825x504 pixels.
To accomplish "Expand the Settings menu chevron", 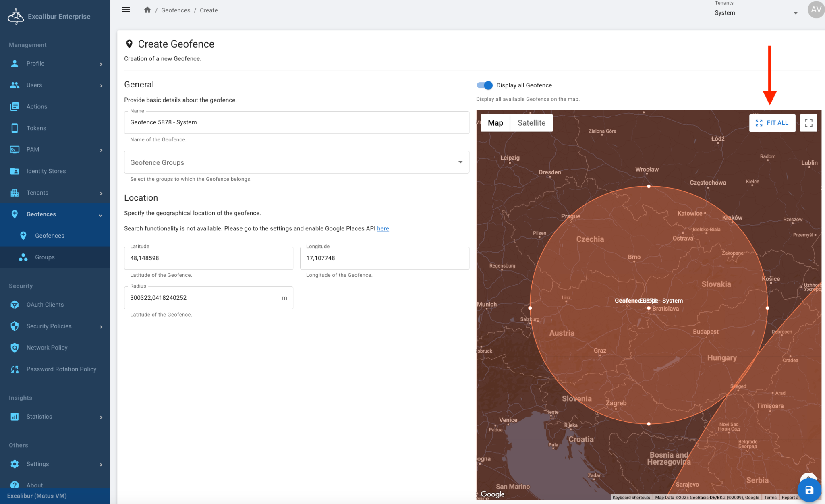I will tap(101, 465).
